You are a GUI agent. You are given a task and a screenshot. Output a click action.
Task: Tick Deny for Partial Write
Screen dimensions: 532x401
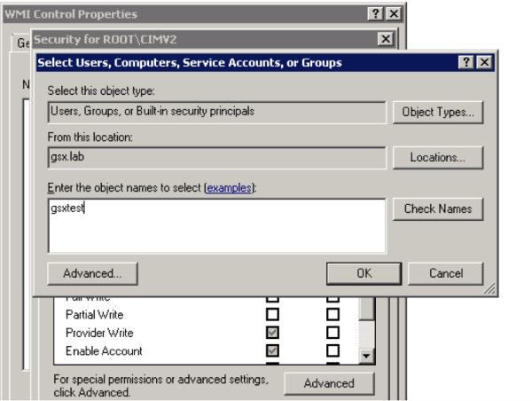[x=332, y=314]
